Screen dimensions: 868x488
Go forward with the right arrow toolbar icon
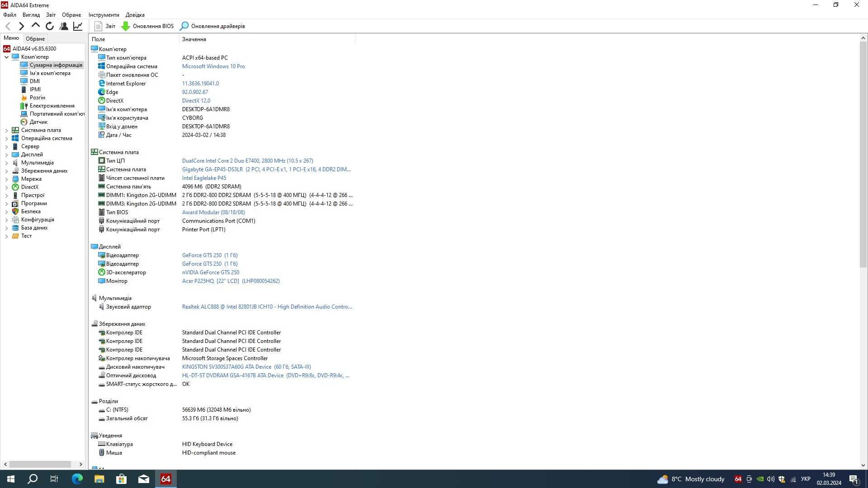[21, 26]
